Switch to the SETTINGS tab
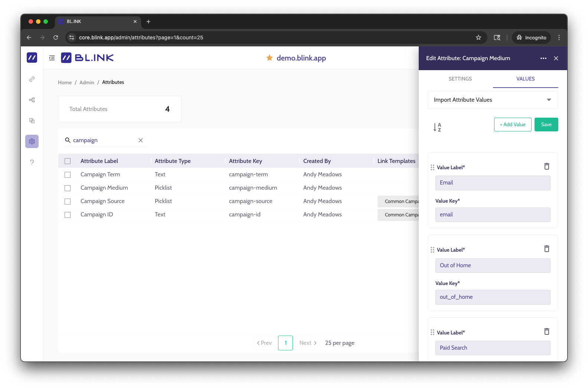The image size is (588, 389). click(x=460, y=79)
